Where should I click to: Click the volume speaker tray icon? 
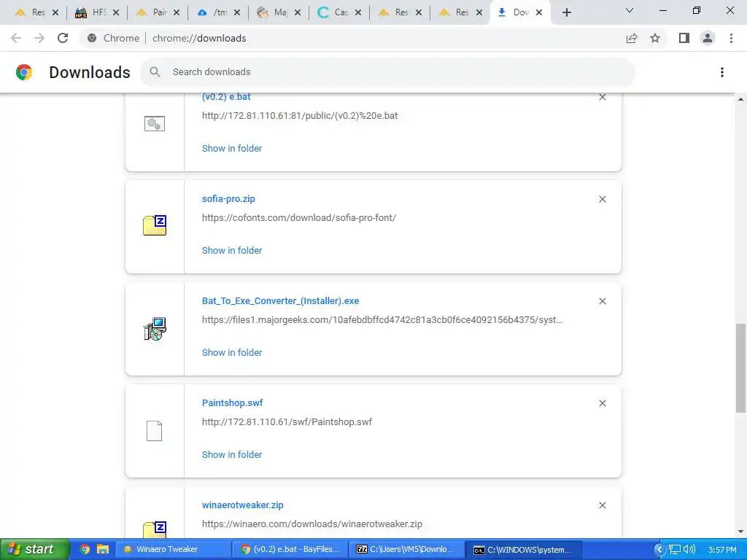689,550
